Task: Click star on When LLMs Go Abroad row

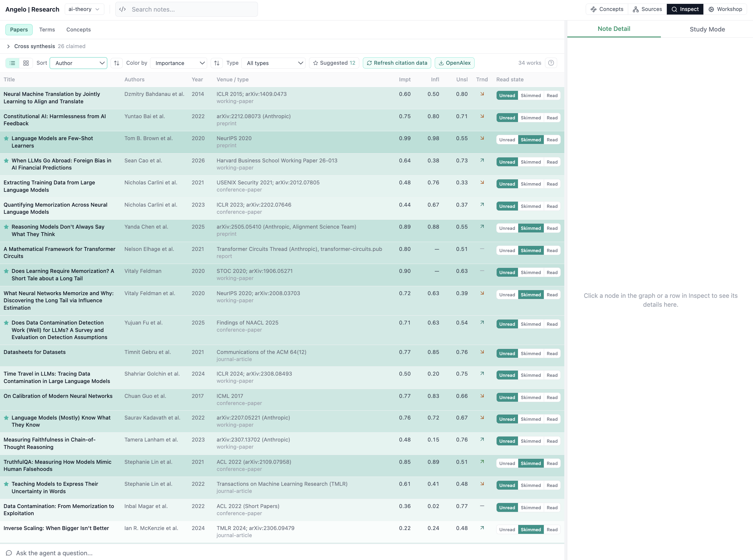Action: click(6, 161)
